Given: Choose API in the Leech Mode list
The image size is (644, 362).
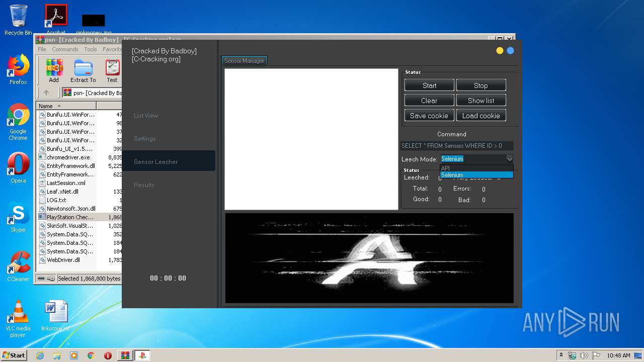Looking at the screenshot, I should [476, 168].
